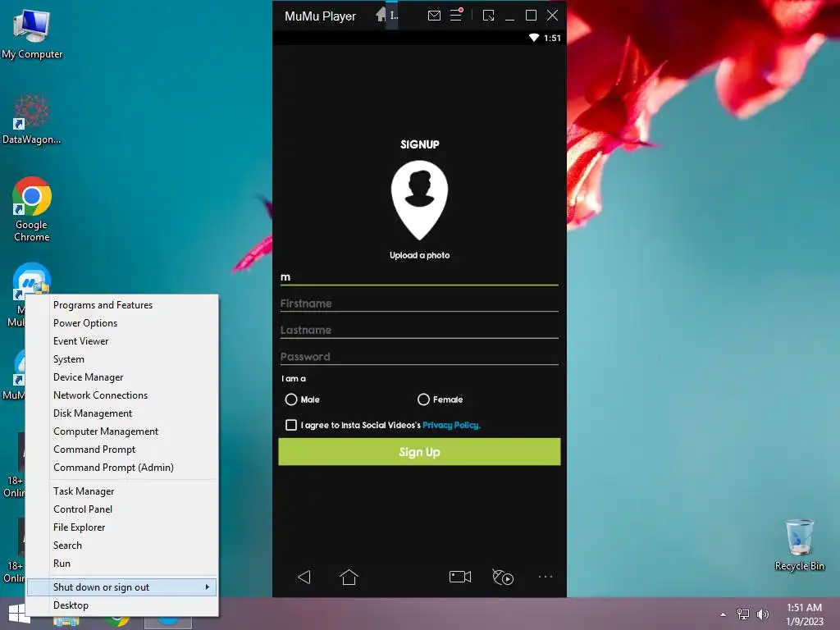This screenshot has width=840, height=630.
Task: Open Computer Management
Action: click(122, 431)
